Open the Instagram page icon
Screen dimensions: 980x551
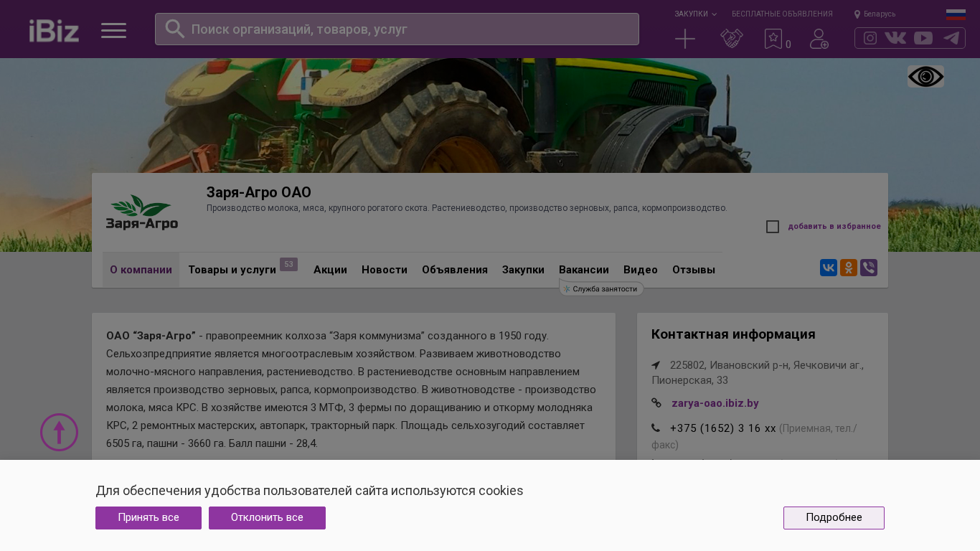870,38
